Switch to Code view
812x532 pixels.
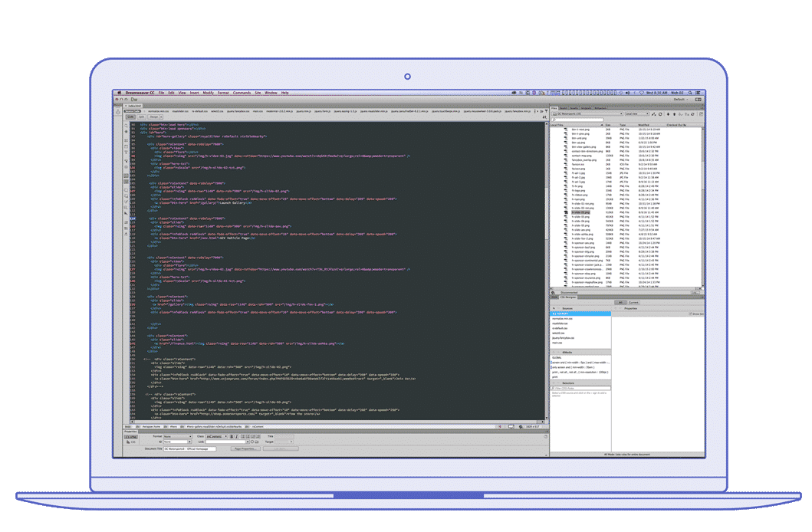pos(130,117)
